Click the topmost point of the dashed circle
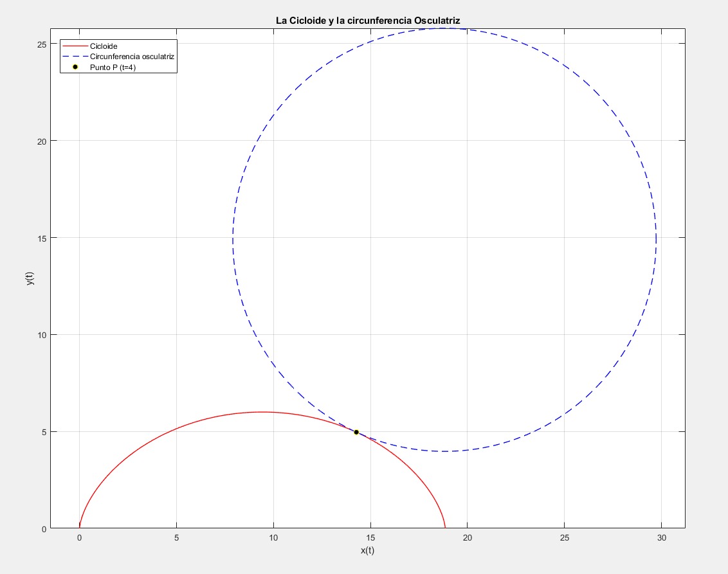This screenshot has height=574, width=728. pos(444,28)
